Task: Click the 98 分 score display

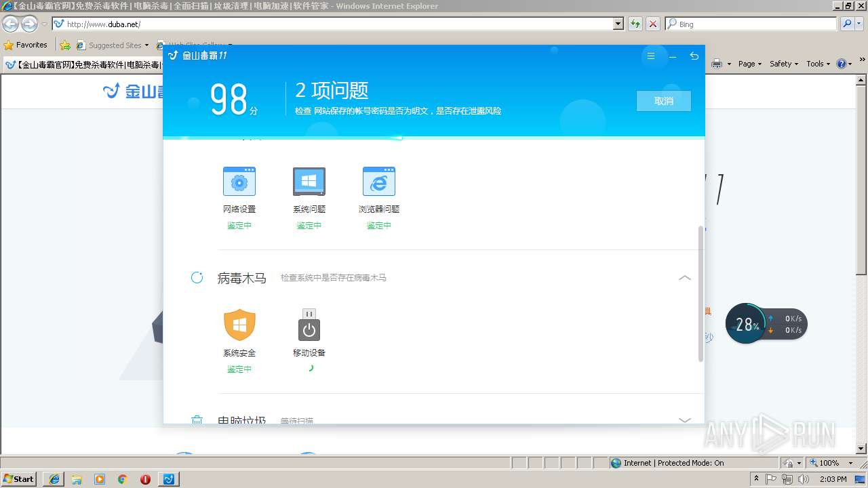Action: (x=234, y=100)
